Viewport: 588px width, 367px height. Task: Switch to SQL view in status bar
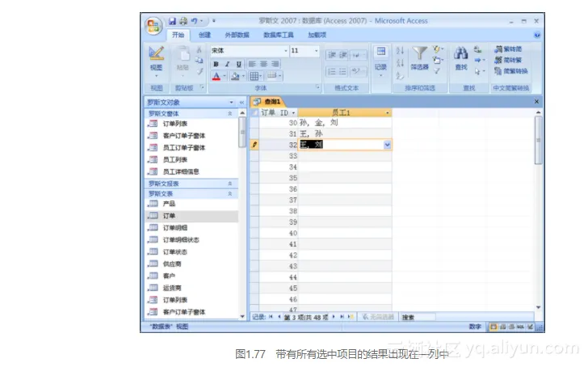(520, 327)
